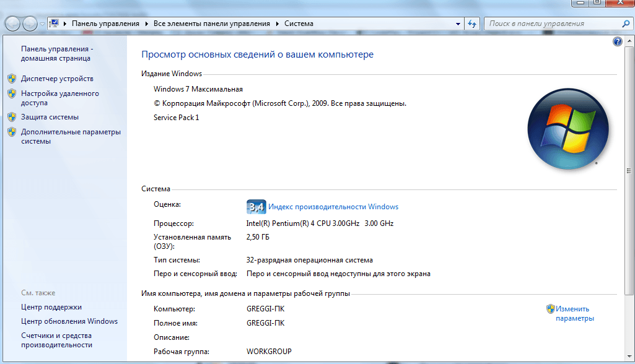This screenshot has width=635, height=364.
Task: Click processor value Intel(R) Pentium(R) 4 CPU
Action: [x=320, y=223]
